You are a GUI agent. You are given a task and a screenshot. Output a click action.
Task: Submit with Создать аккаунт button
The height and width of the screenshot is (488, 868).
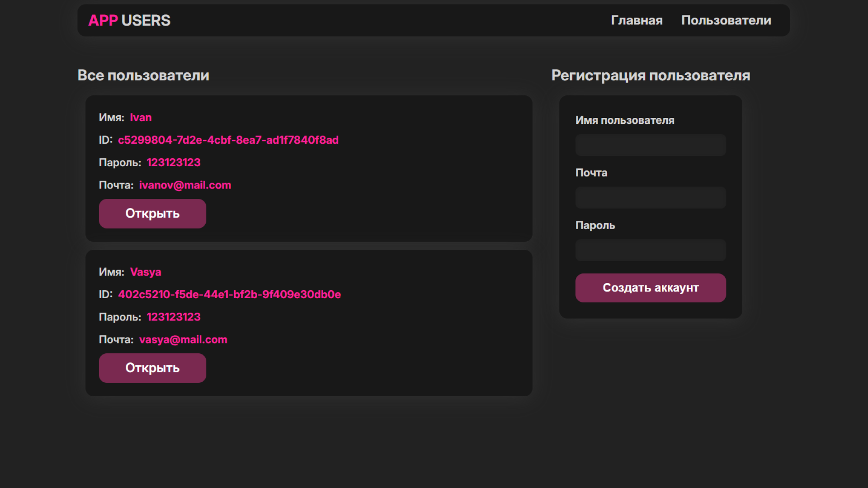coord(651,288)
